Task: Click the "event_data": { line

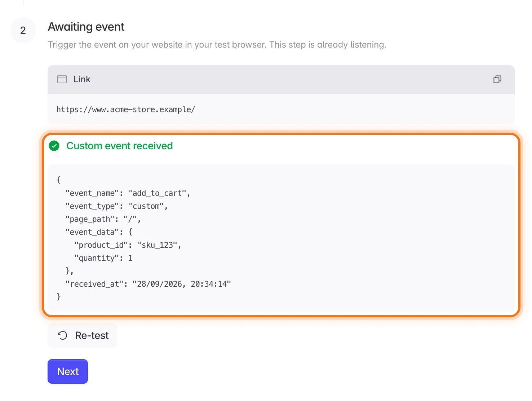Action: (x=99, y=232)
